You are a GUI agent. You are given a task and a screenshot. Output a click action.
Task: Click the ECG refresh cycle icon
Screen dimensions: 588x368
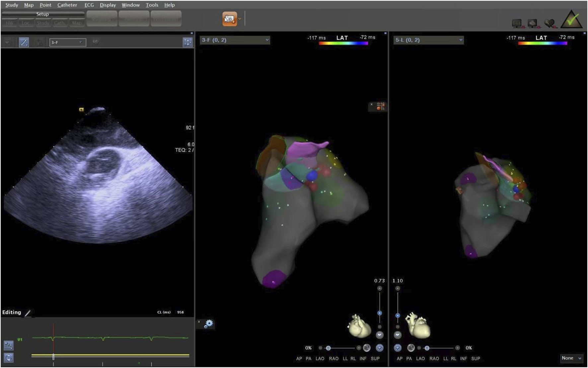point(9,358)
